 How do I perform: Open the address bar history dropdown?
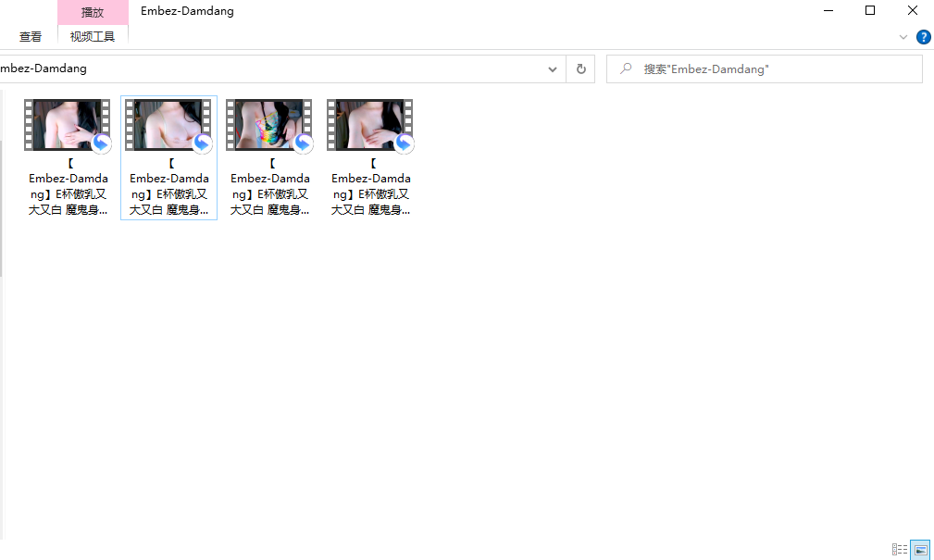click(x=553, y=69)
